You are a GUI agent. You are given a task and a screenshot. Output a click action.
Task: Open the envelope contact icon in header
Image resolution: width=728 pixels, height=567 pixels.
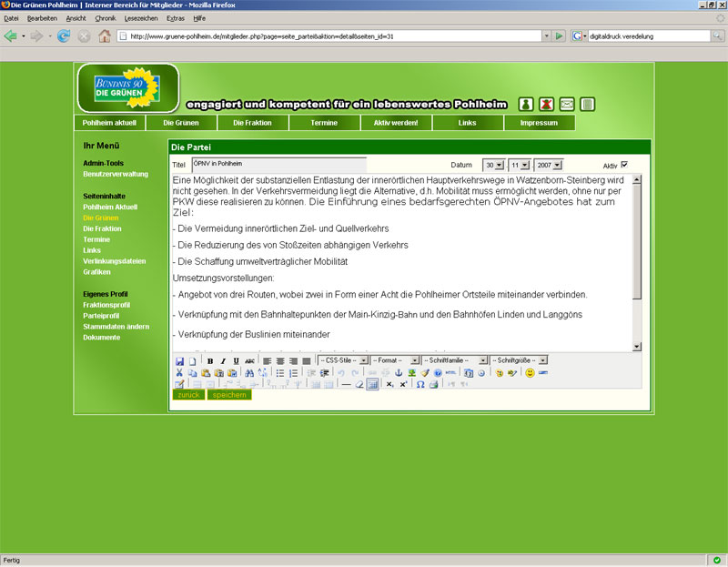coord(567,105)
